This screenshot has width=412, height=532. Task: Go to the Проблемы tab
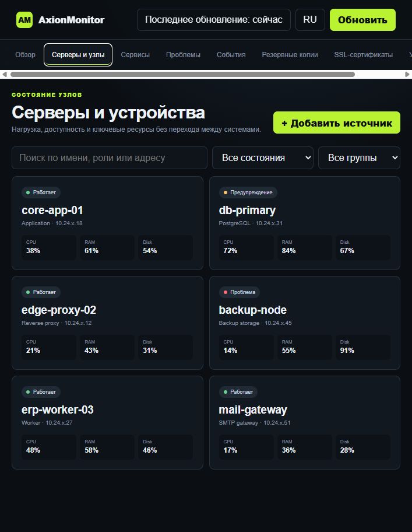(184, 55)
